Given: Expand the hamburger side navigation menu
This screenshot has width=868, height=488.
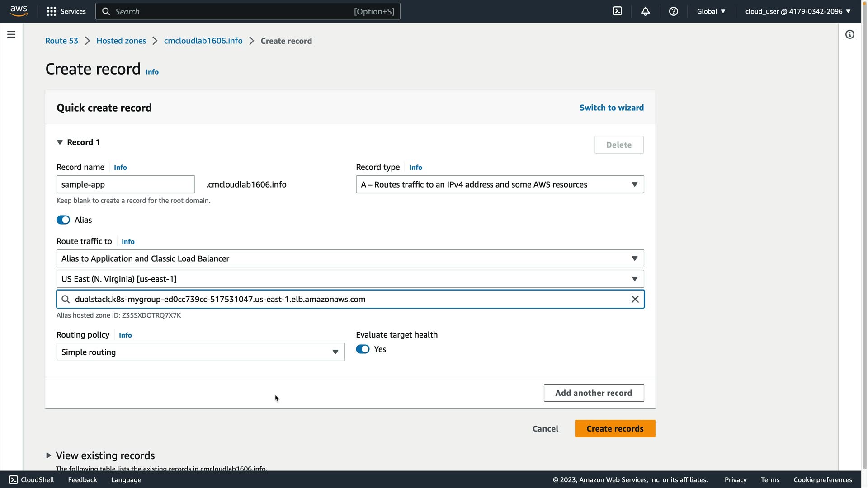Looking at the screenshot, I should click(11, 34).
